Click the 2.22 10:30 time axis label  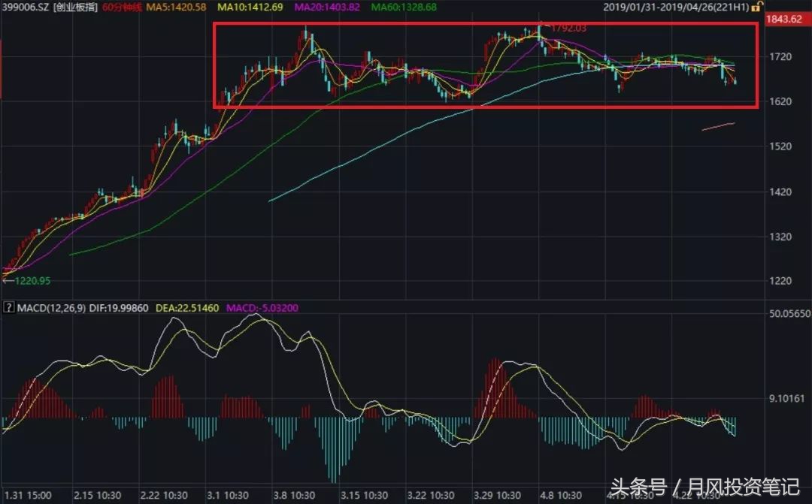(x=164, y=496)
